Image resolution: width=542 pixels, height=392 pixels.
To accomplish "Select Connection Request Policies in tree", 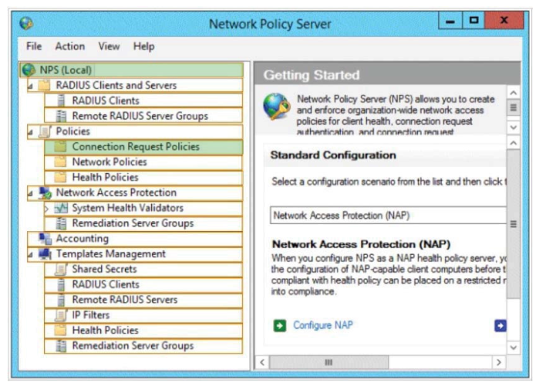I will pos(143,146).
